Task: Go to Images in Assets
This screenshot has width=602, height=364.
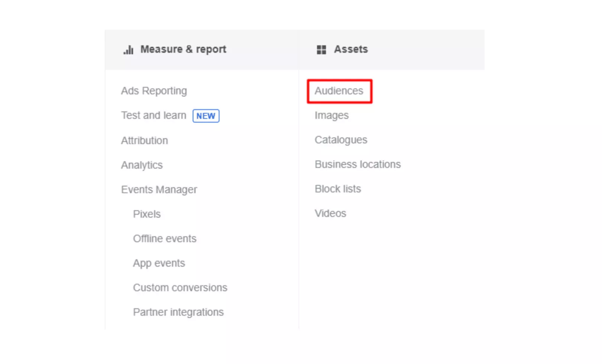Action: [331, 116]
